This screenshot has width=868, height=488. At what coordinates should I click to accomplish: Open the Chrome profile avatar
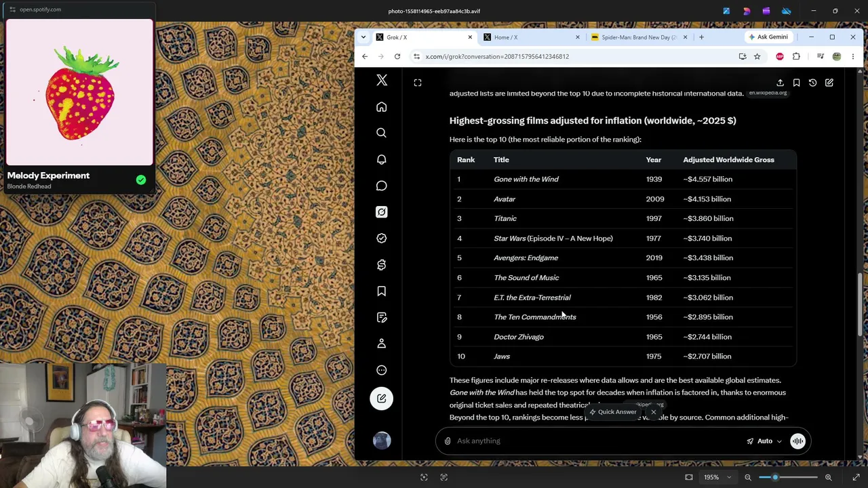pyautogui.click(x=837, y=57)
